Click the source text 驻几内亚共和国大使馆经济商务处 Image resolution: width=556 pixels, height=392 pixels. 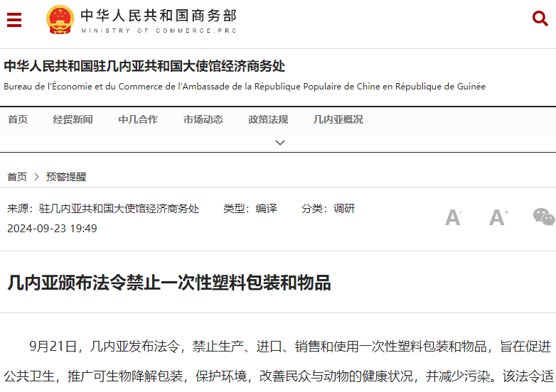click(x=119, y=209)
